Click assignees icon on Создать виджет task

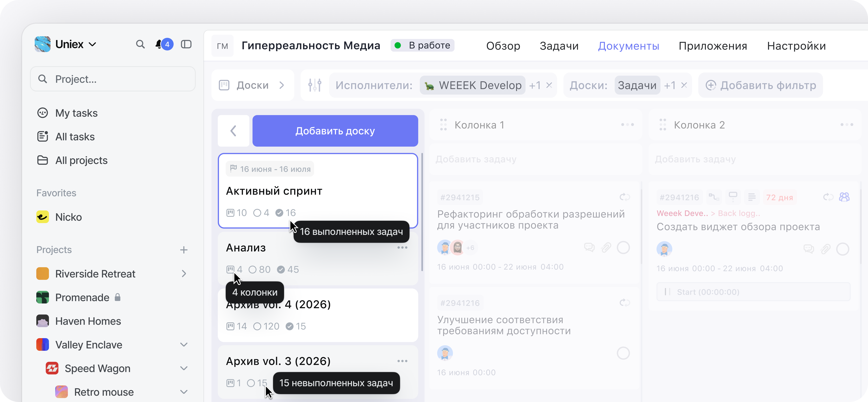[844, 197]
